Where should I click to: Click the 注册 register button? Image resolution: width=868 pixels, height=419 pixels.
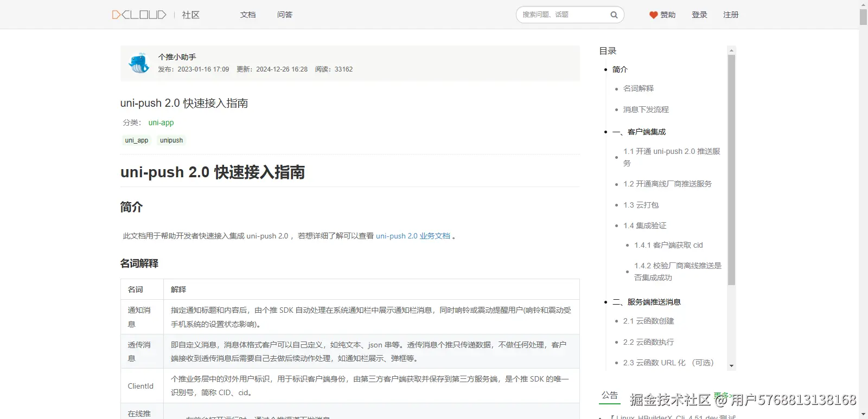click(x=731, y=15)
